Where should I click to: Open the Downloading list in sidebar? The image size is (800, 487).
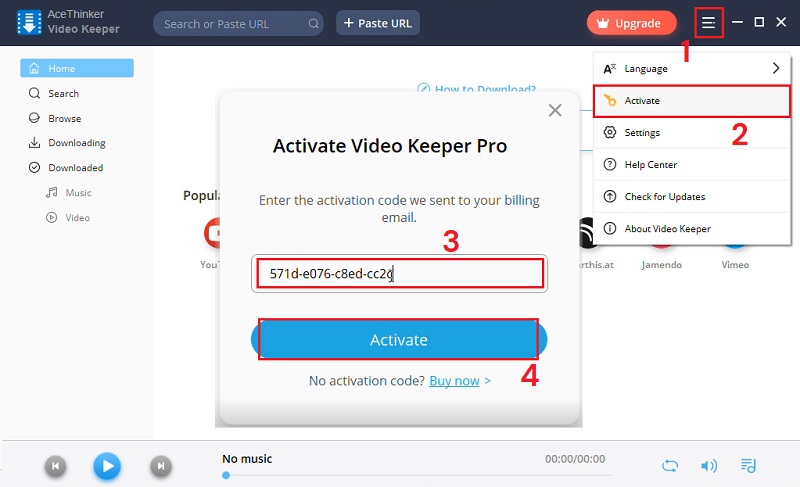pos(77,143)
